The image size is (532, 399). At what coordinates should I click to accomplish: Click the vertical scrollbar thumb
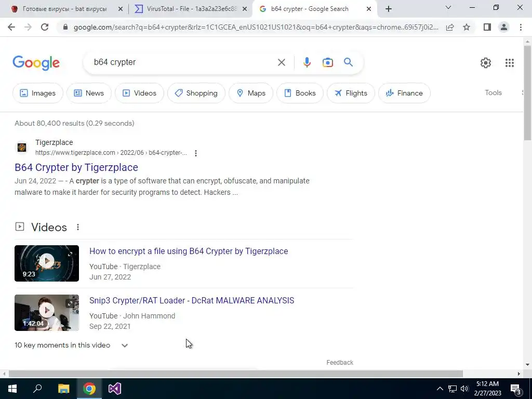point(527,92)
